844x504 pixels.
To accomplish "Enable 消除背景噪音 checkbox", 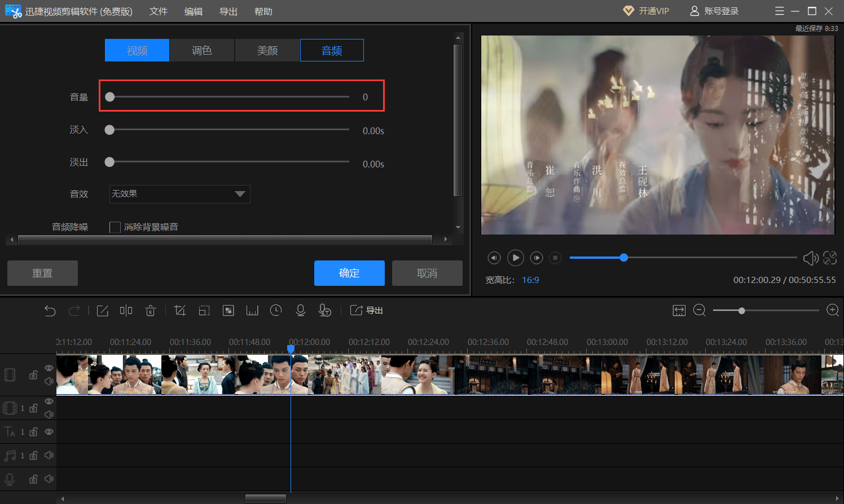I will click(x=115, y=227).
